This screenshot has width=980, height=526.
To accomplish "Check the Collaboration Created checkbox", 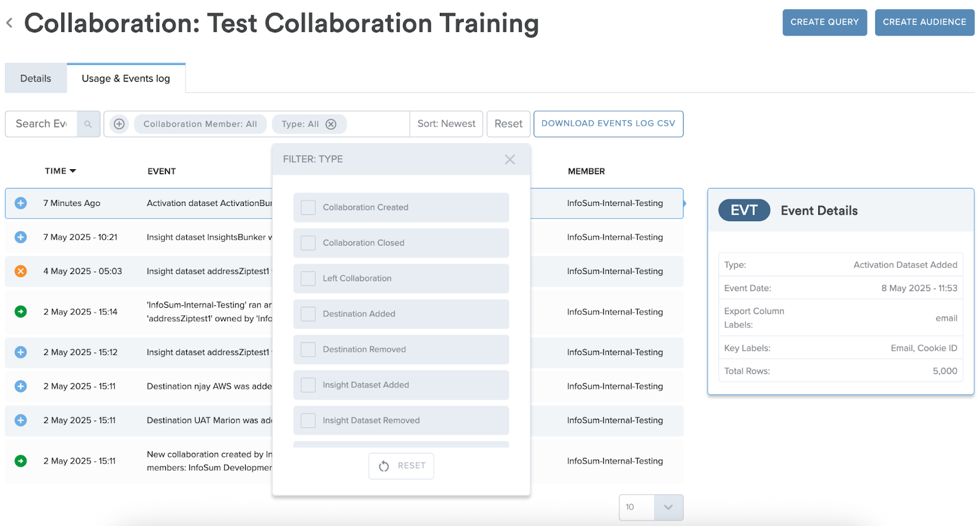I will 308,207.
